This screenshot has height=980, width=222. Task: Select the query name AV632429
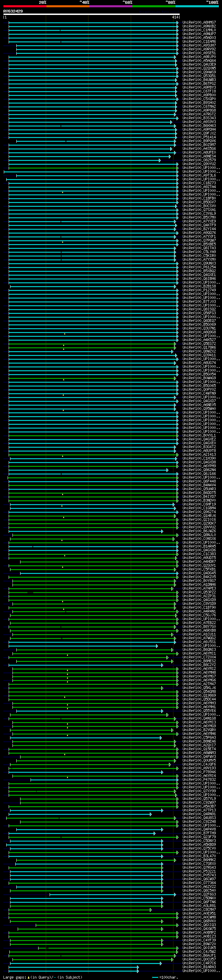[13, 11]
